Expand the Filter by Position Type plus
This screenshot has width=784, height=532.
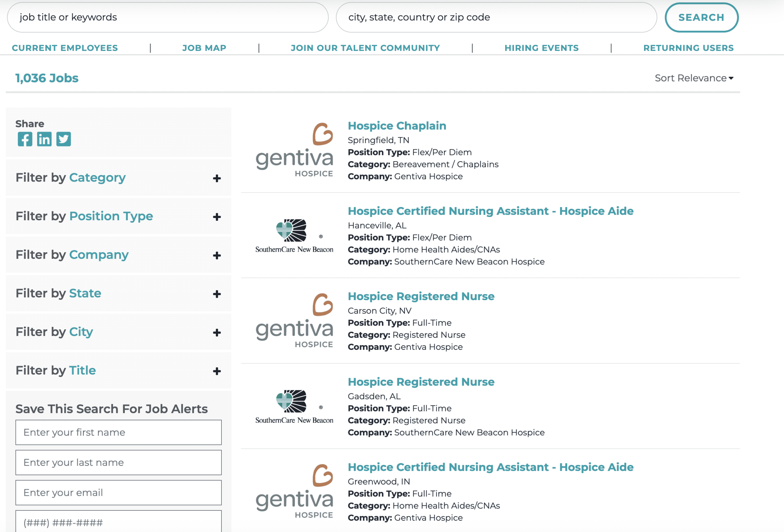tap(217, 217)
